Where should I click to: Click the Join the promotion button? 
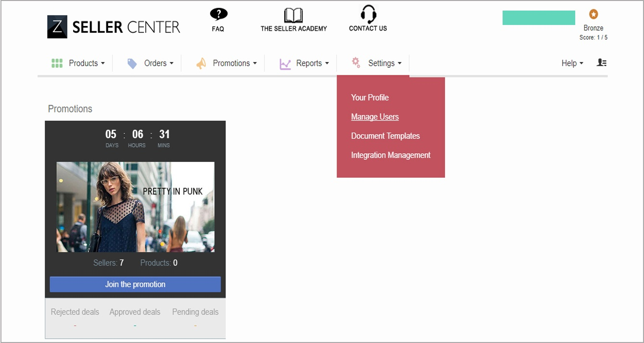pos(135,284)
